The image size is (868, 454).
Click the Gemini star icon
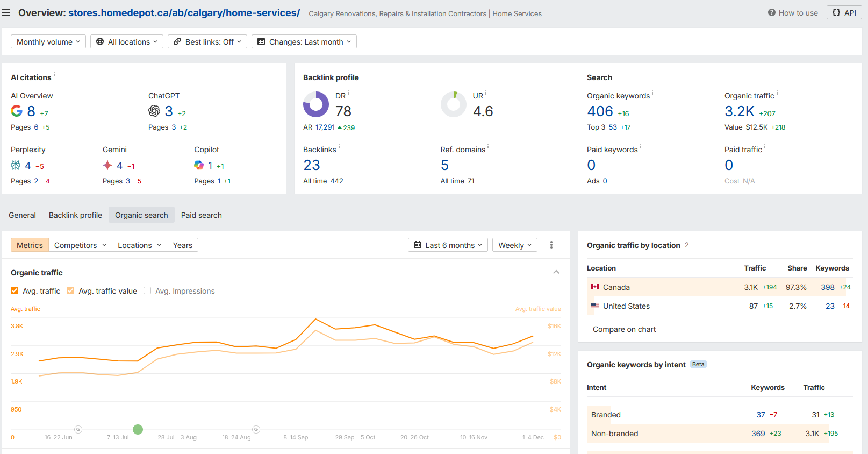(x=107, y=165)
